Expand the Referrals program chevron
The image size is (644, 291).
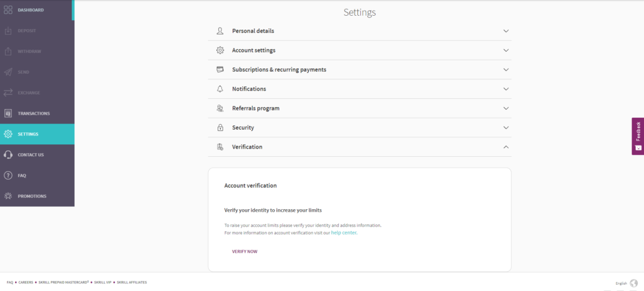click(506, 108)
